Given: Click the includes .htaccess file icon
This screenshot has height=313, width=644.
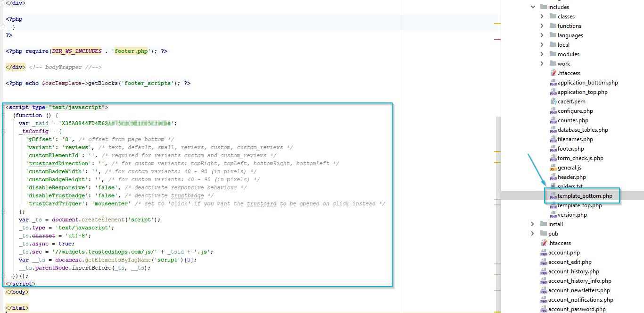Looking at the screenshot, I should pyautogui.click(x=553, y=73).
